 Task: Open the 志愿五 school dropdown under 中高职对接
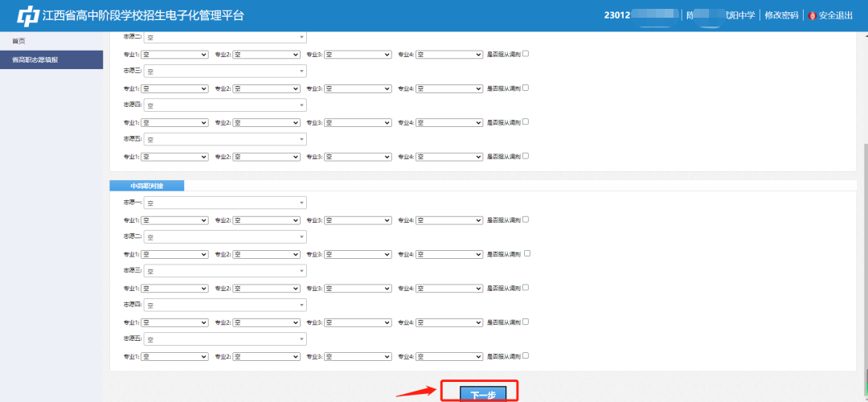coord(225,339)
